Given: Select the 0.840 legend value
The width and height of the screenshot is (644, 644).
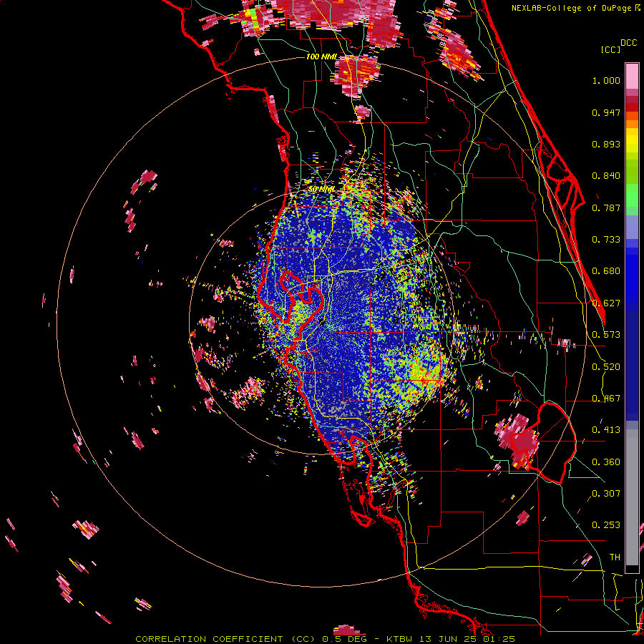Looking at the screenshot, I should [606, 176].
